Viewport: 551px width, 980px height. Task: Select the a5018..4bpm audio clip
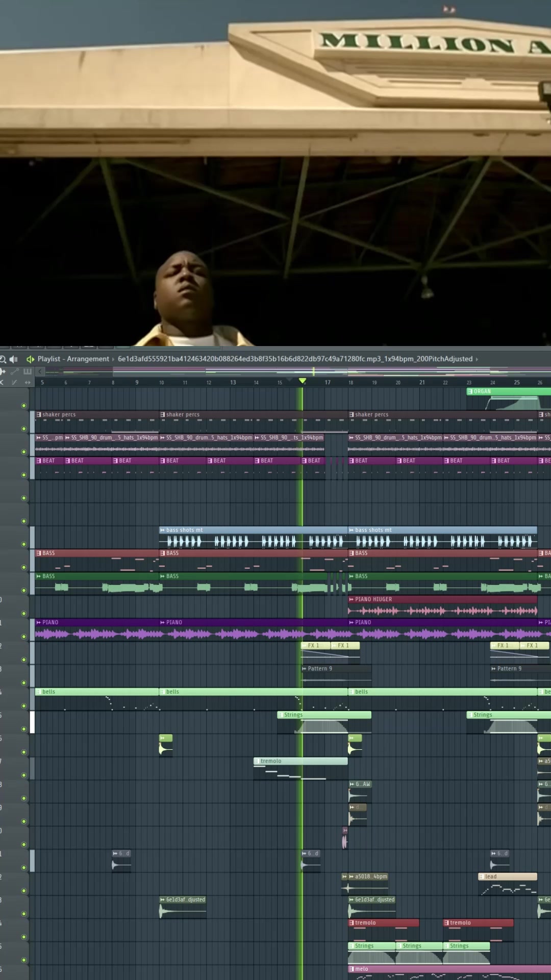[368, 885]
